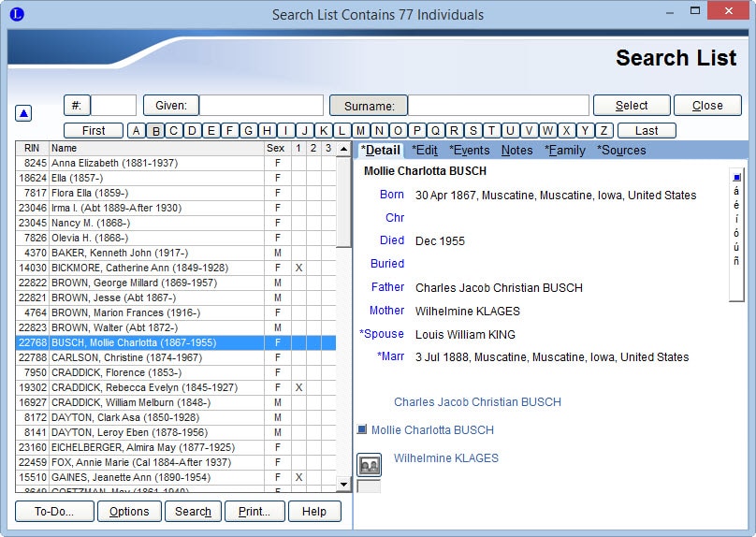Jump to letter S in list
Screen dimensions: 756x537
point(473,131)
